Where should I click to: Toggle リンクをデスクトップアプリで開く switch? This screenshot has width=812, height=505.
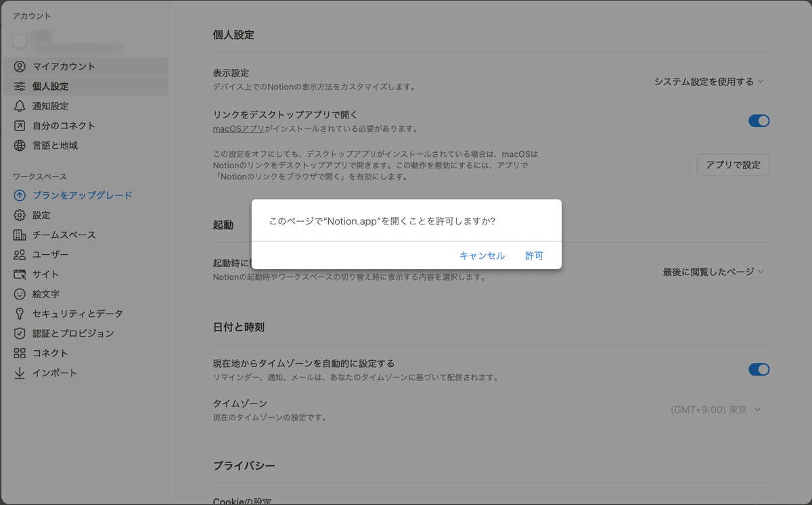tap(759, 121)
